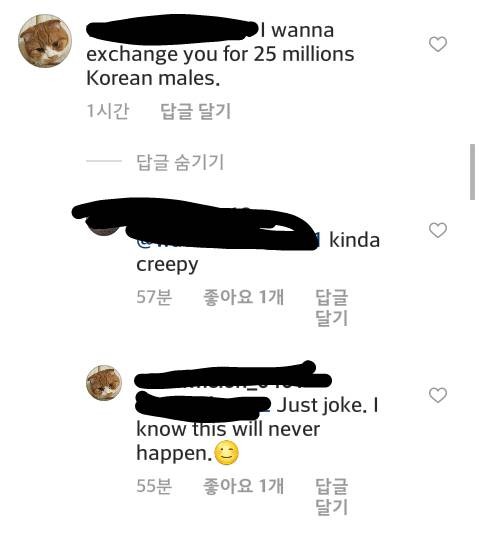
Task: Click the gray scrollbar on the right edge
Action: 472,172
